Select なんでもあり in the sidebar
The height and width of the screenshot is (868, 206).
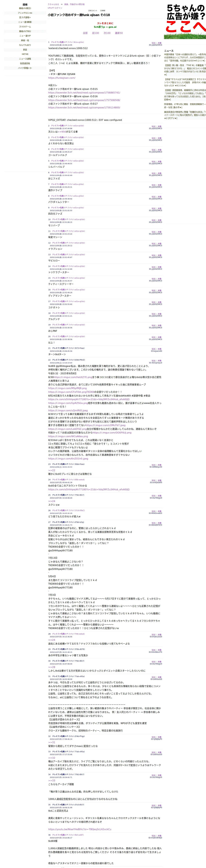tap(25, 45)
